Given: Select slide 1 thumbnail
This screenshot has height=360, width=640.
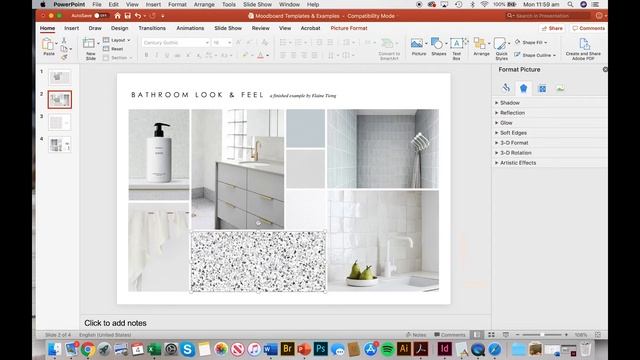Looking at the screenshot, I should point(60,77).
